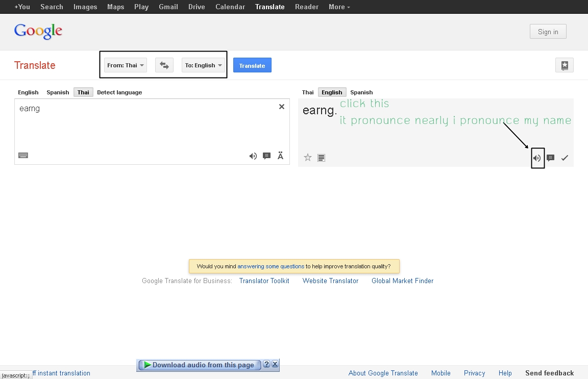
Task: Toggle the read phonetically Ä option
Action: pos(280,156)
